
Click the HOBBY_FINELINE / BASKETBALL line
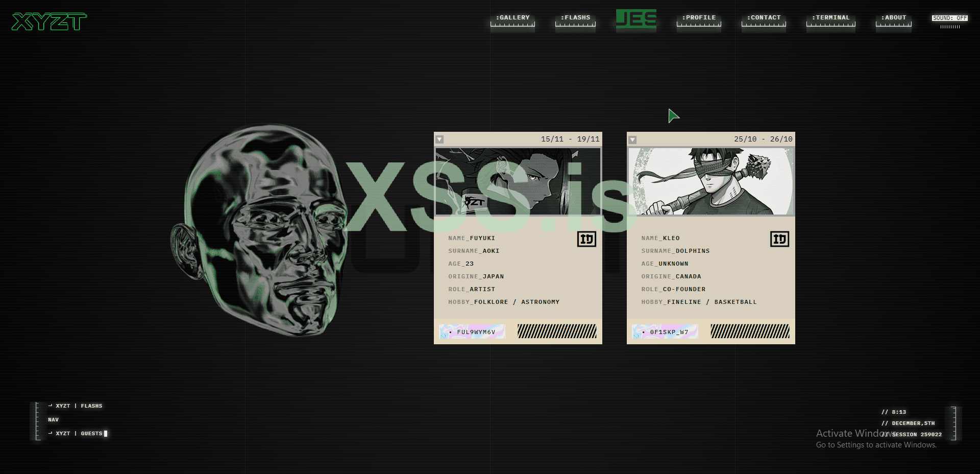coord(699,302)
